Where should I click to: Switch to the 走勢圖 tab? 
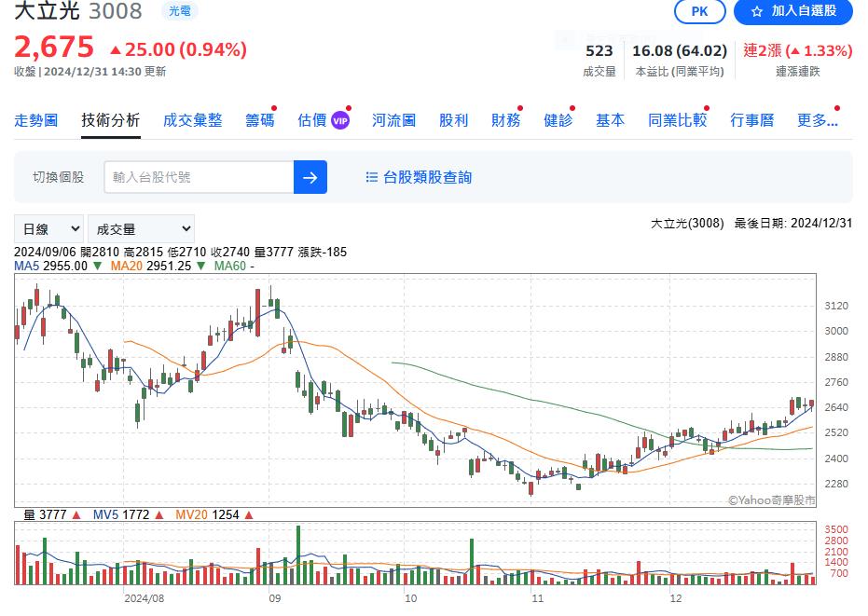(x=36, y=120)
